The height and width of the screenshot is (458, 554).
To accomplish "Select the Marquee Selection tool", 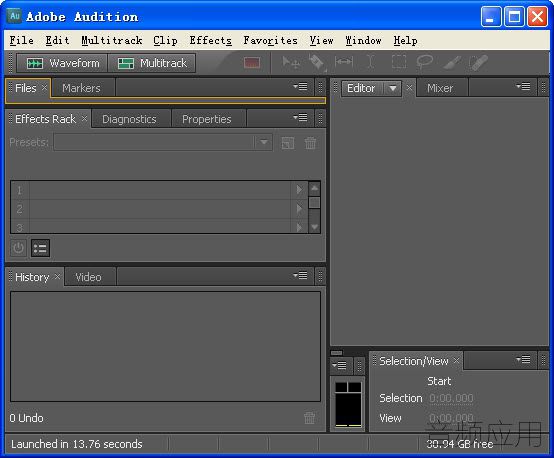I will pyautogui.click(x=399, y=62).
